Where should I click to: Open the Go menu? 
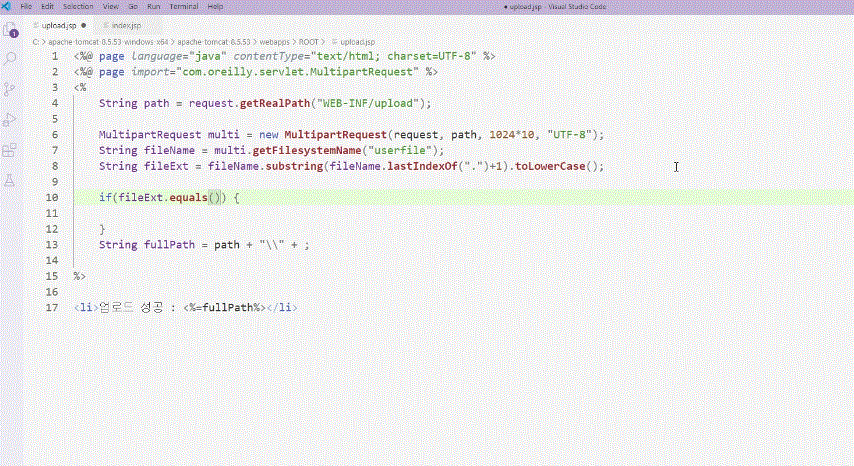133,7
